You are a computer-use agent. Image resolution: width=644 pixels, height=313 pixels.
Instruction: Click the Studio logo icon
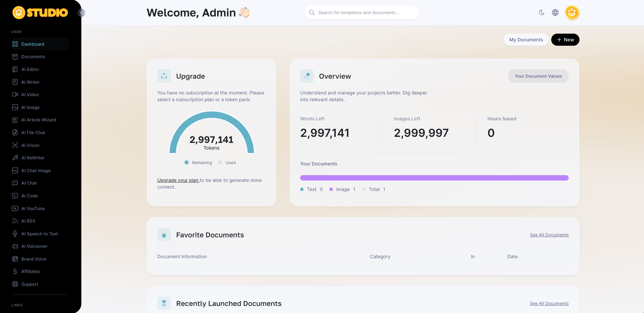[19, 13]
